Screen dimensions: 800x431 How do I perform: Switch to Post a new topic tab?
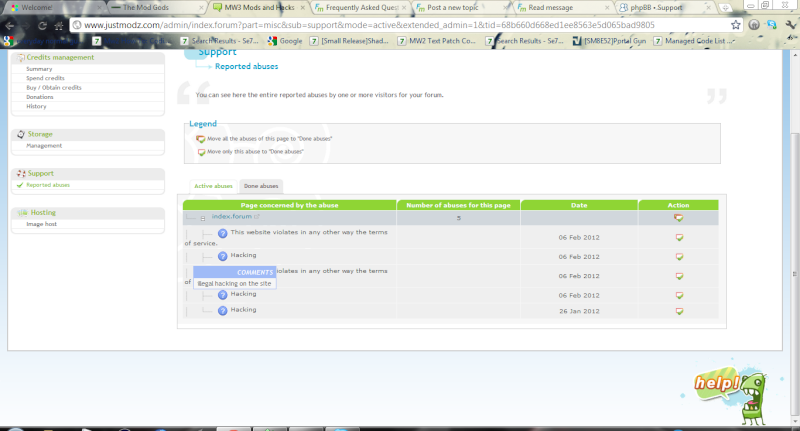tap(461, 8)
